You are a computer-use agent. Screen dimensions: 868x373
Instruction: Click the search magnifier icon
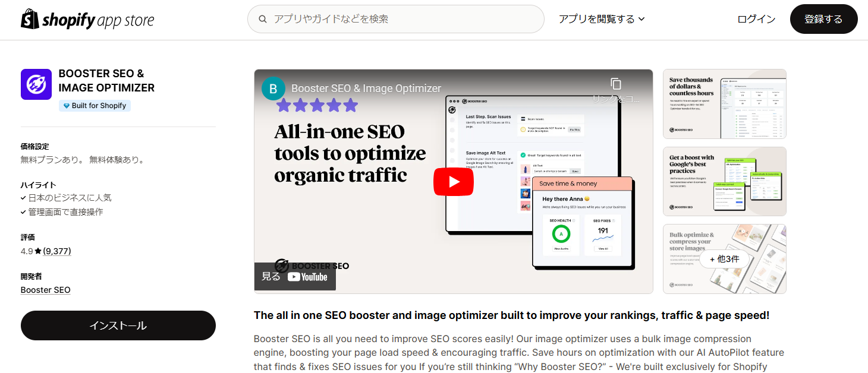click(263, 19)
